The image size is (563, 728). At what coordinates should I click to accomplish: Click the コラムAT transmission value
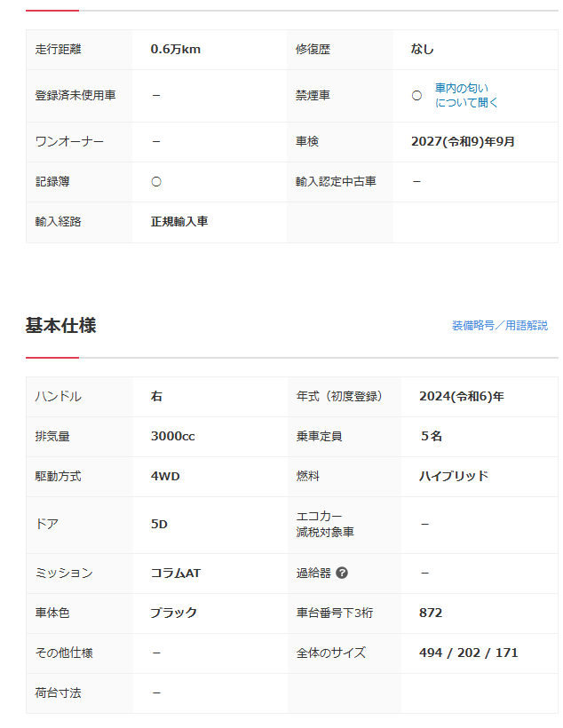point(176,573)
